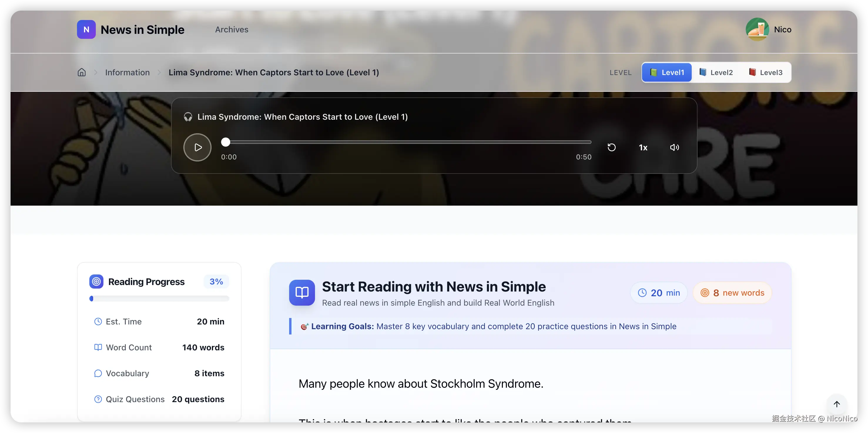This screenshot has height=433, width=868.
Task: Click the News in Simple title
Action: click(x=142, y=30)
